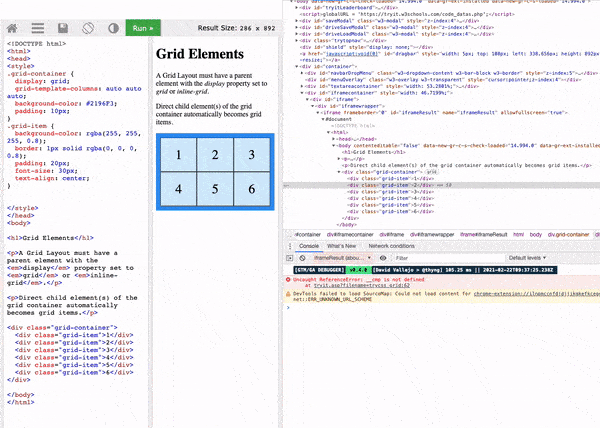Open the hamburger menu icon in toolbar
The width and height of the screenshot is (600, 428).
(38, 28)
